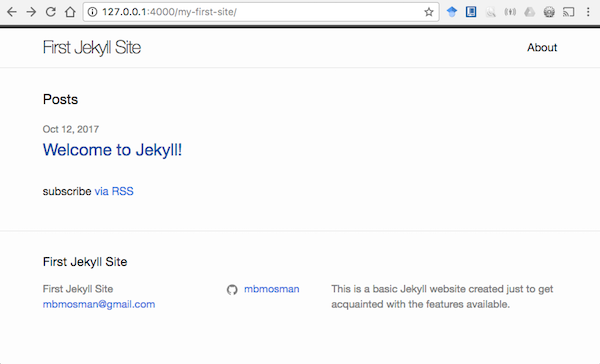View site information icon in address bar
This screenshot has width=600, height=364.
(93, 12)
